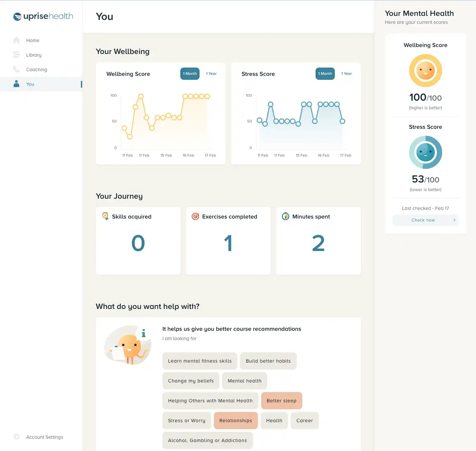Select 1 Month on Stress Score chart

click(325, 74)
